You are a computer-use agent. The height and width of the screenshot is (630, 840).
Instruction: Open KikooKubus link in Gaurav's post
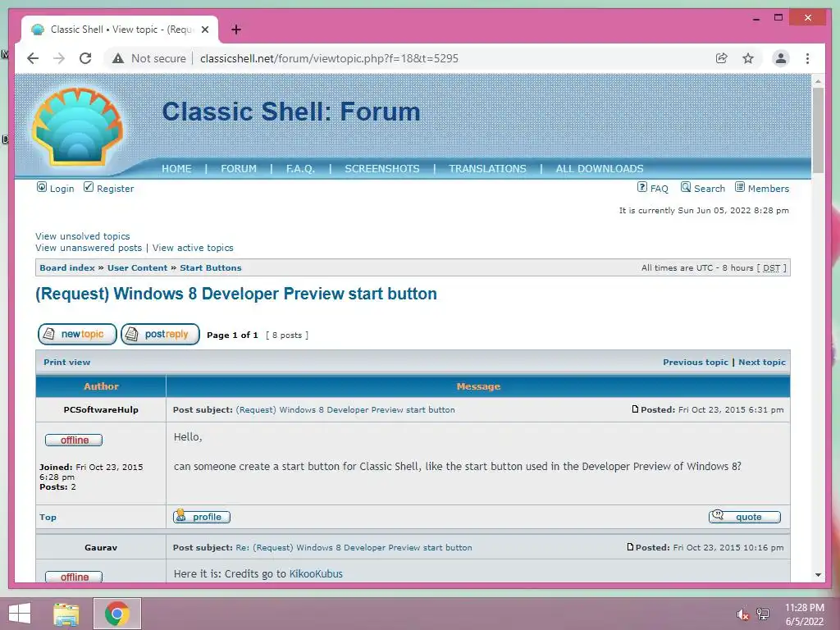[x=316, y=573]
